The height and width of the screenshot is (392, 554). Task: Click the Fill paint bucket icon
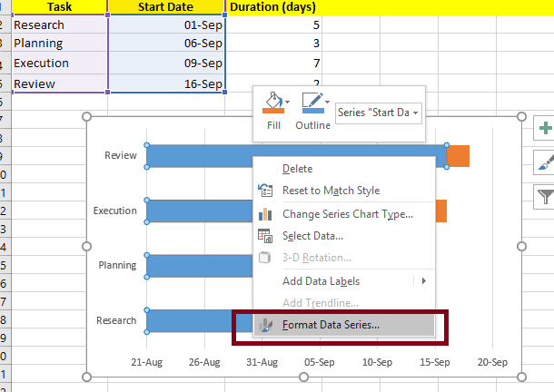point(272,103)
